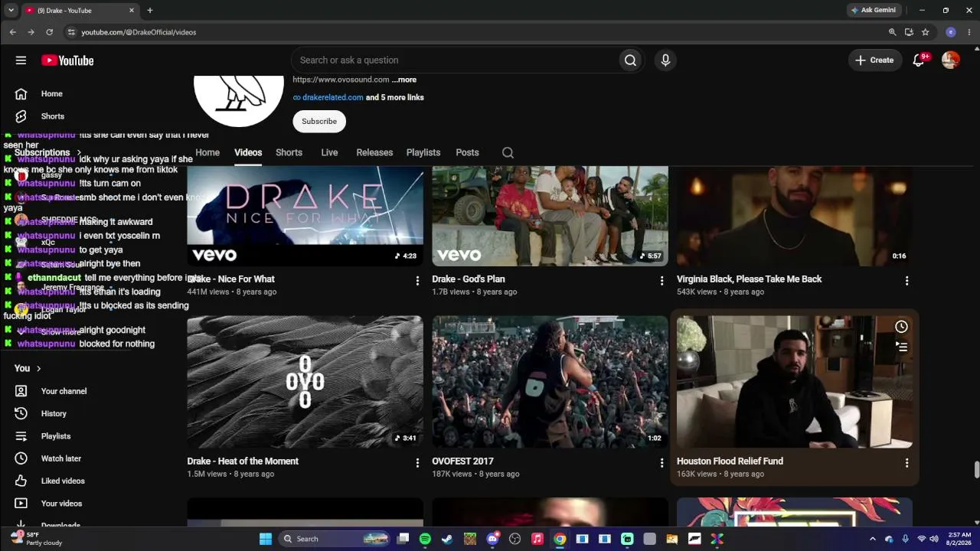Viewport: 980px width, 551px height.
Task: Open the Chrome tab search dropdown
Action: 11,11
